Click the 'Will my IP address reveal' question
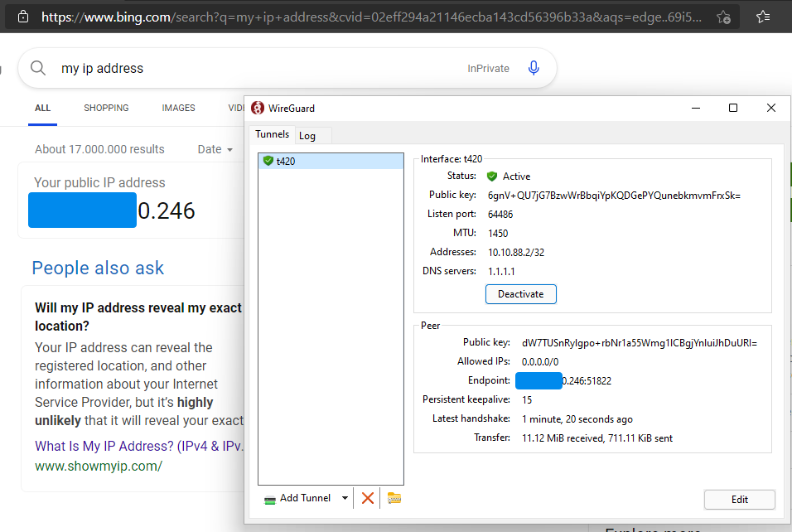This screenshot has height=532, width=792. pos(138,317)
